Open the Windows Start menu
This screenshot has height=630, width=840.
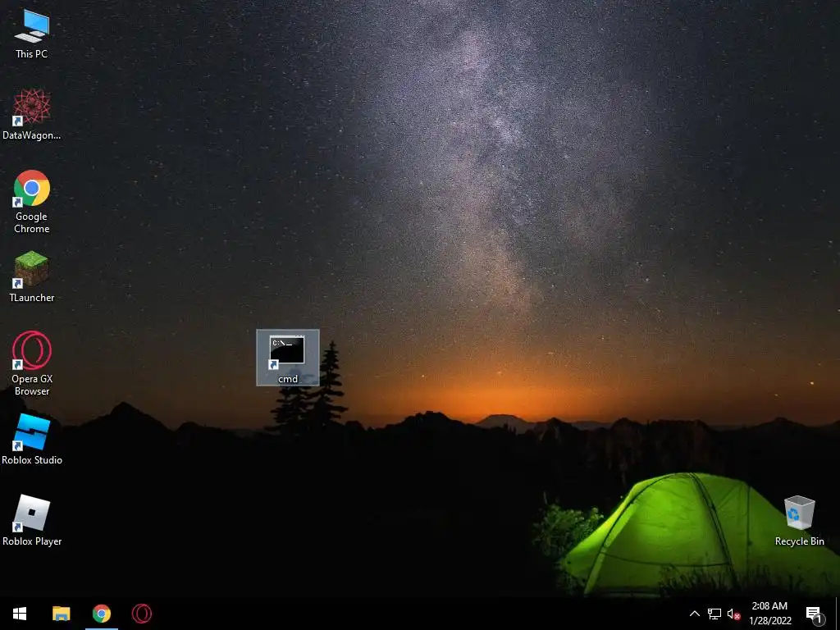tap(20, 614)
